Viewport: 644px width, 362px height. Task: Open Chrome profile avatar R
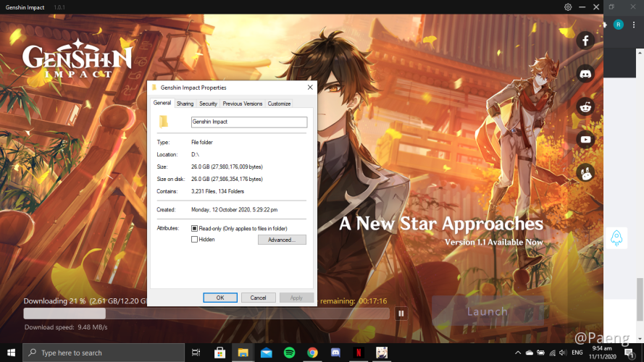[x=618, y=25]
